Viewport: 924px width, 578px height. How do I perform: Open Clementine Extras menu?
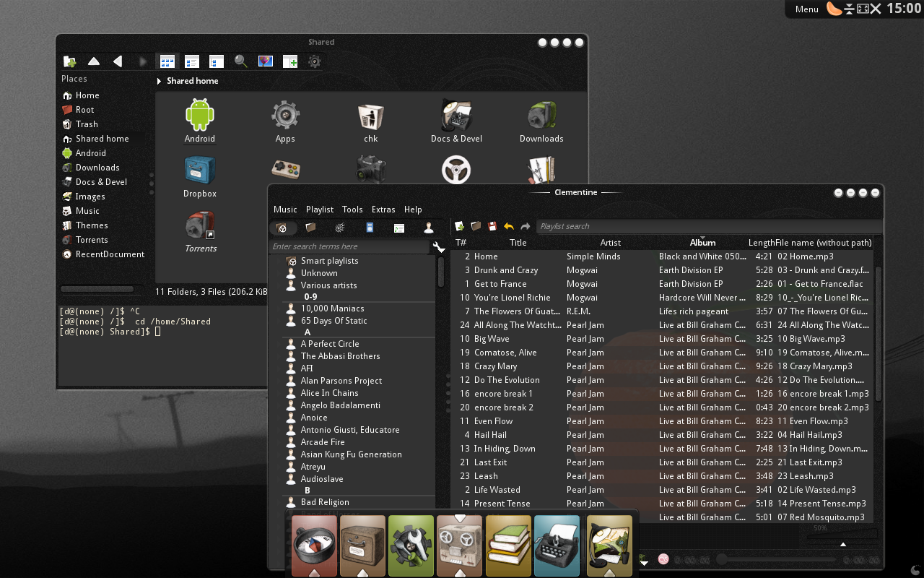pos(383,210)
